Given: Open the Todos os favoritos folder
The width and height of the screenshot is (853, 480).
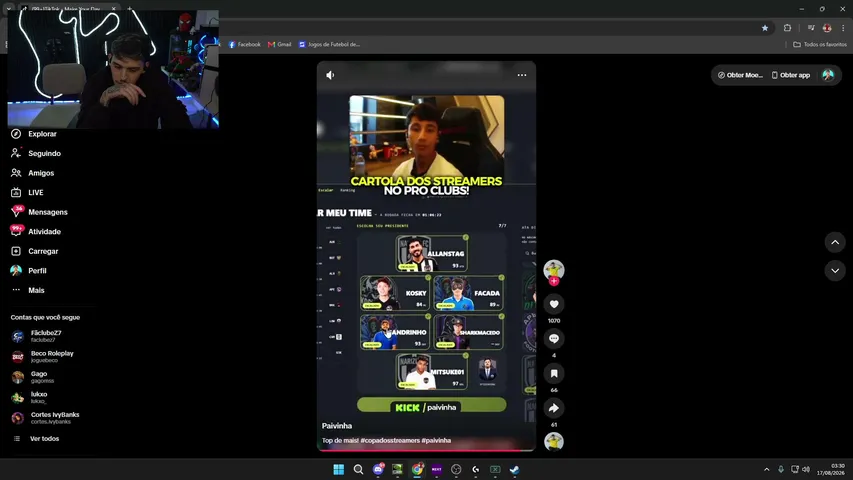Looking at the screenshot, I should pyautogui.click(x=820, y=45).
